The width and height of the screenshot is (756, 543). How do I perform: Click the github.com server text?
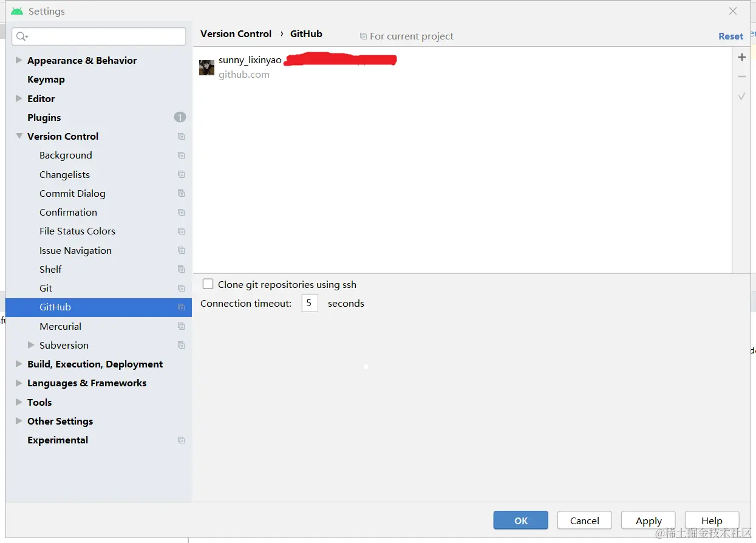[244, 75]
